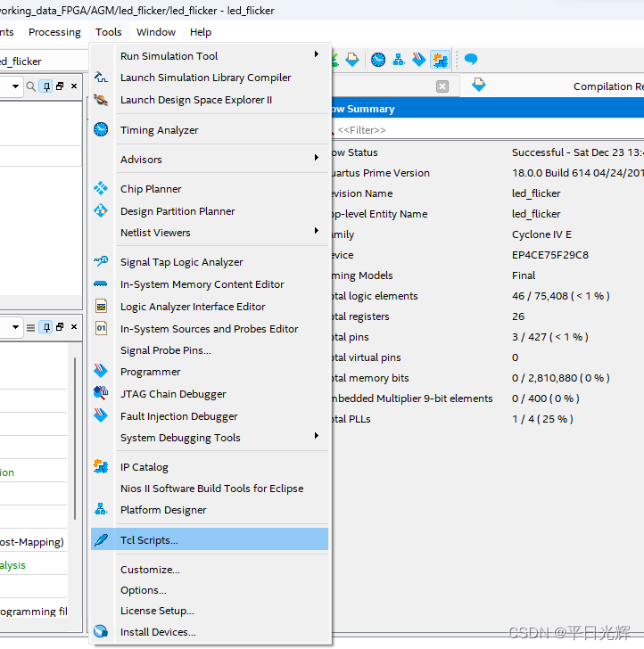Click toolbar IP Catalog icon

(440, 61)
